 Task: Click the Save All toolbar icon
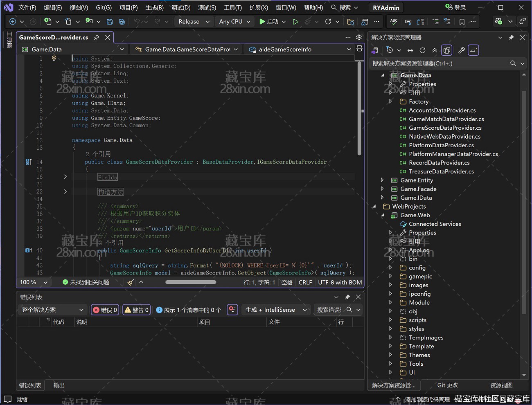122,22
